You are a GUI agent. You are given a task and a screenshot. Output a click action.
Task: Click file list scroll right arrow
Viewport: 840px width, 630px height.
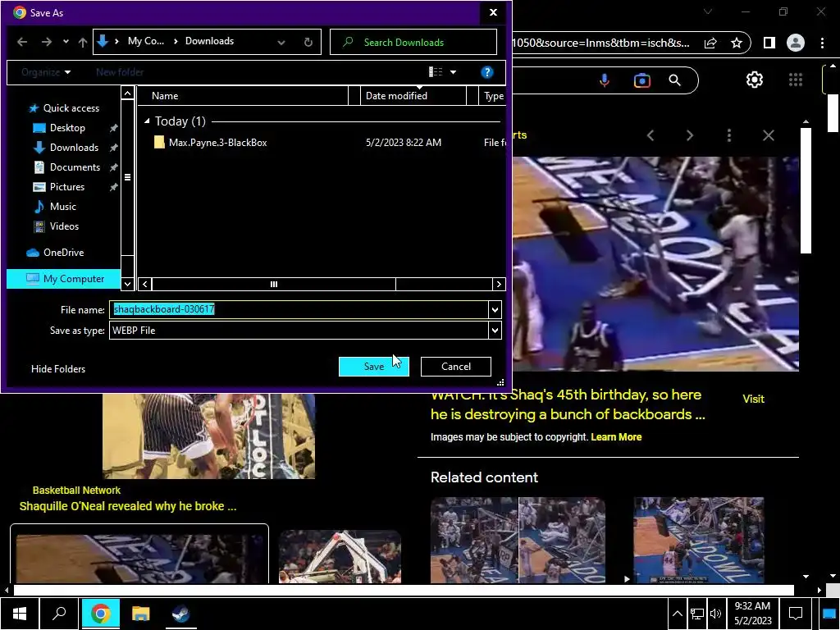click(x=498, y=285)
